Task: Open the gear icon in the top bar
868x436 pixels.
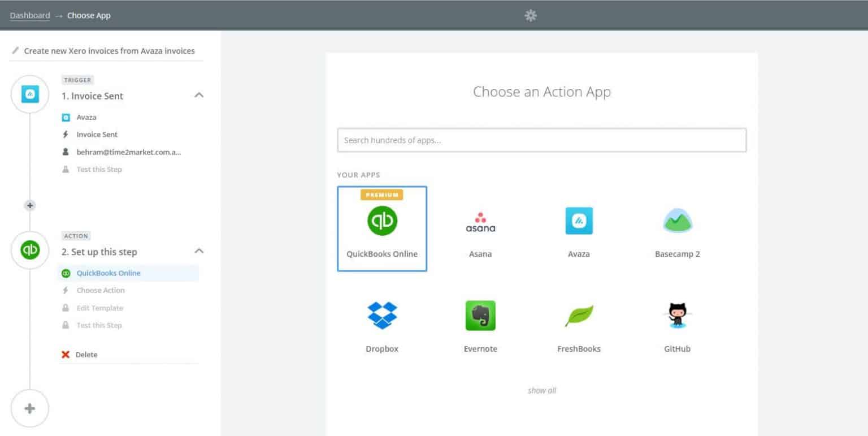Action: (530, 15)
